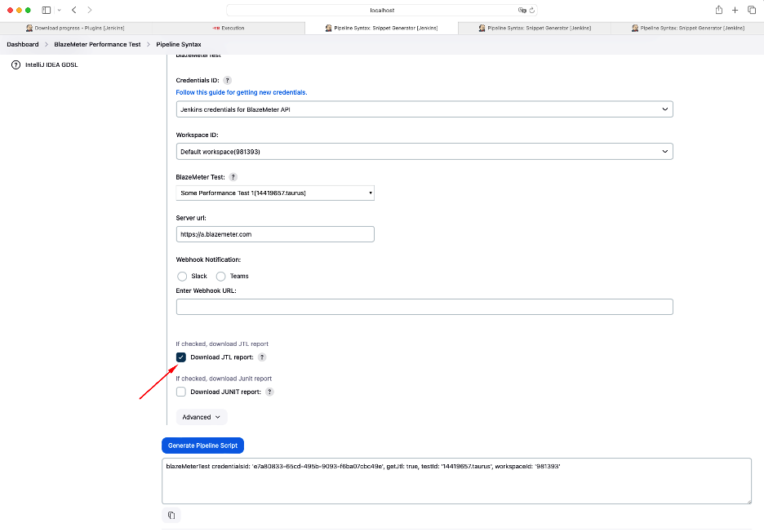This screenshot has height=532, width=764.
Task: Enable the Download JUNIT report checkbox
Action: click(x=180, y=392)
